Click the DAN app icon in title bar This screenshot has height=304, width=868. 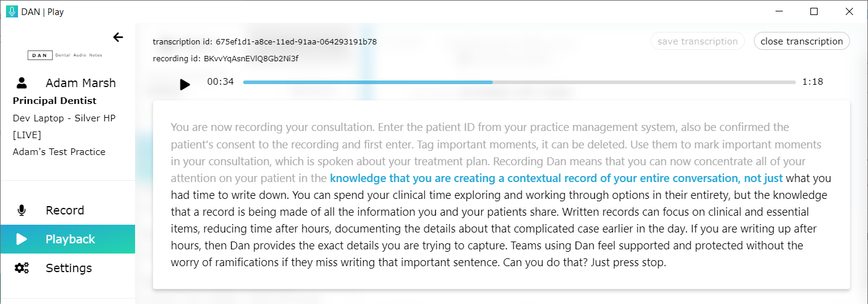point(12,11)
